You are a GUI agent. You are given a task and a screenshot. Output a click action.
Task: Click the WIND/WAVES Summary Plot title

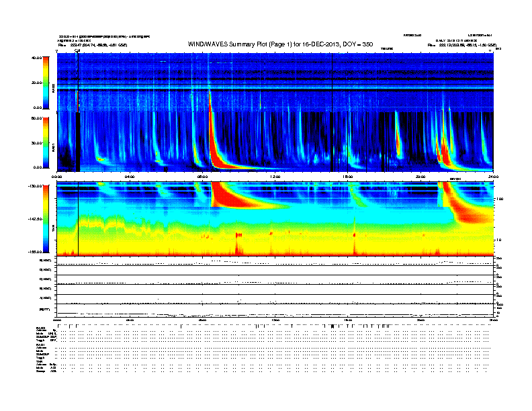280,44
